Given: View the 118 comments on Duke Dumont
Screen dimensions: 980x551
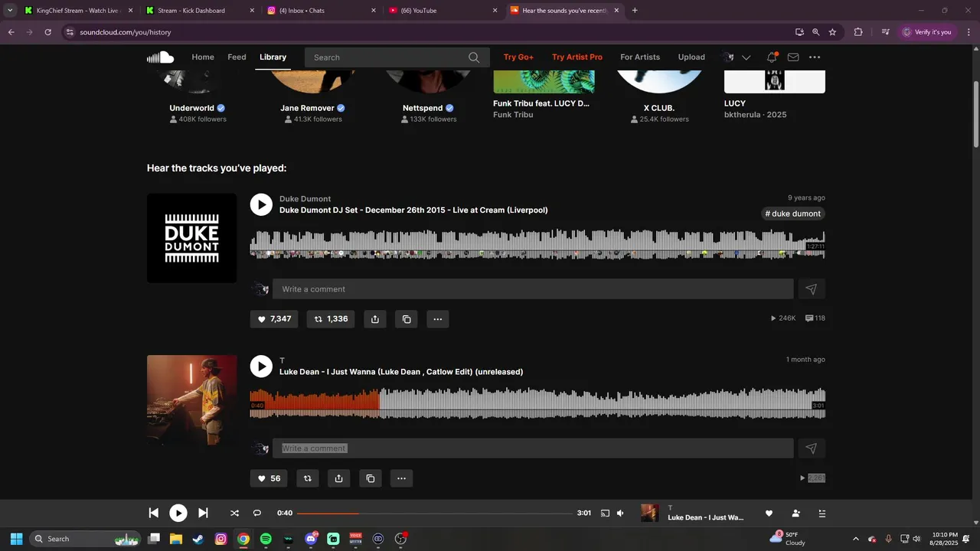Looking at the screenshot, I should point(815,318).
